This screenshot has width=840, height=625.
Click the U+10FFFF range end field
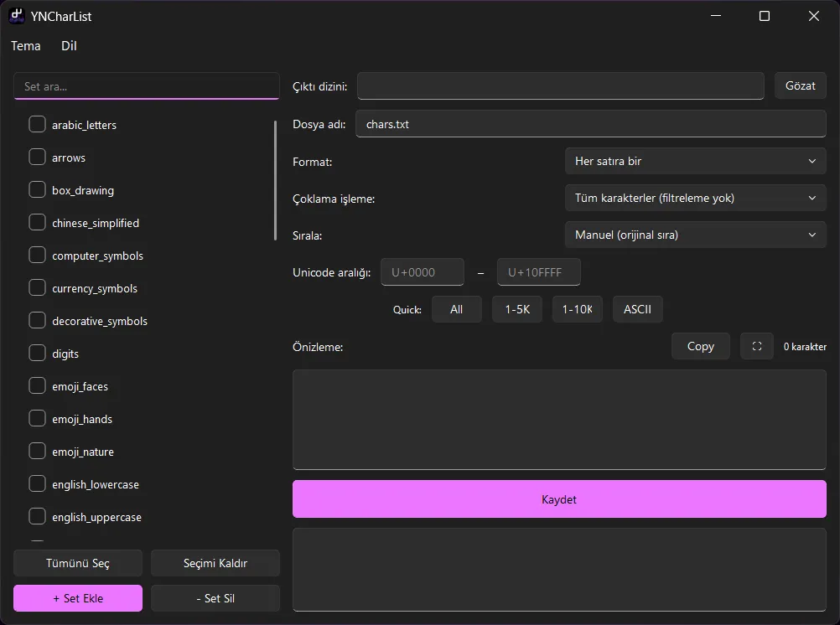pyautogui.click(x=538, y=272)
